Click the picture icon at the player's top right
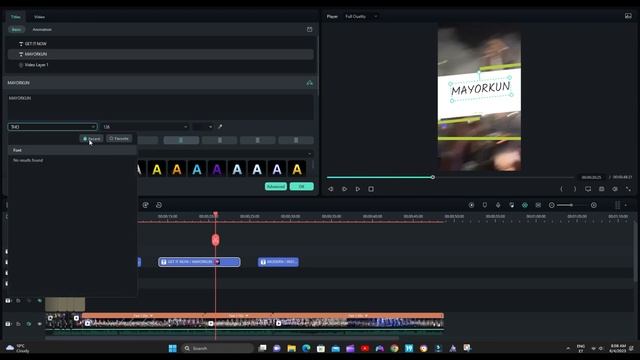640x360 pixels. pyautogui.click(x=628, y=16)
